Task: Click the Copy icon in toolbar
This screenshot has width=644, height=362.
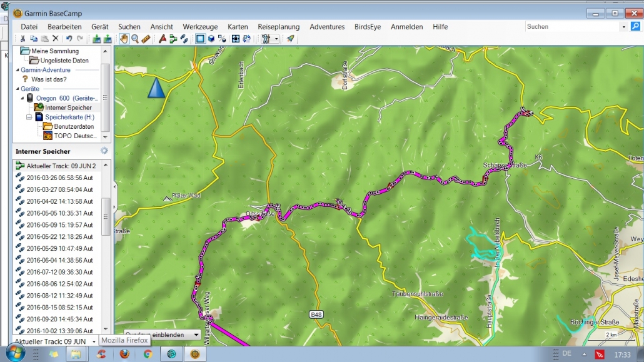Action: click(34, 39)
